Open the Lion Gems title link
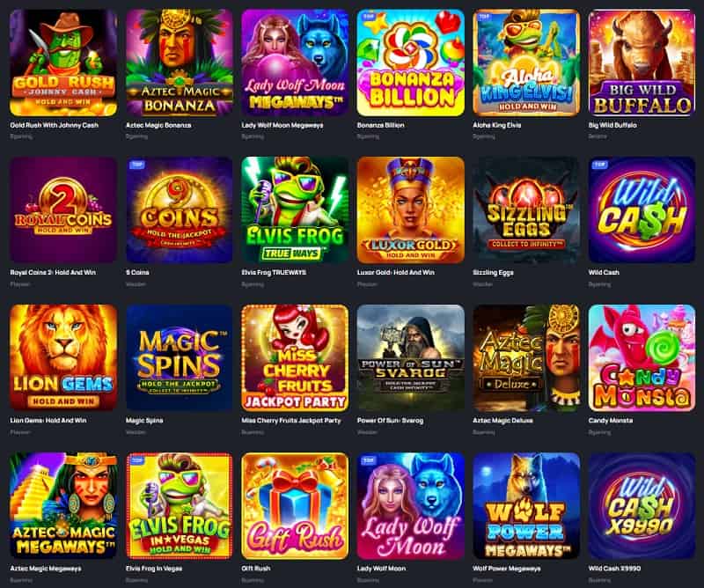Image resolution: width=704 pixels, height=588 pixels. coord(48,421)
